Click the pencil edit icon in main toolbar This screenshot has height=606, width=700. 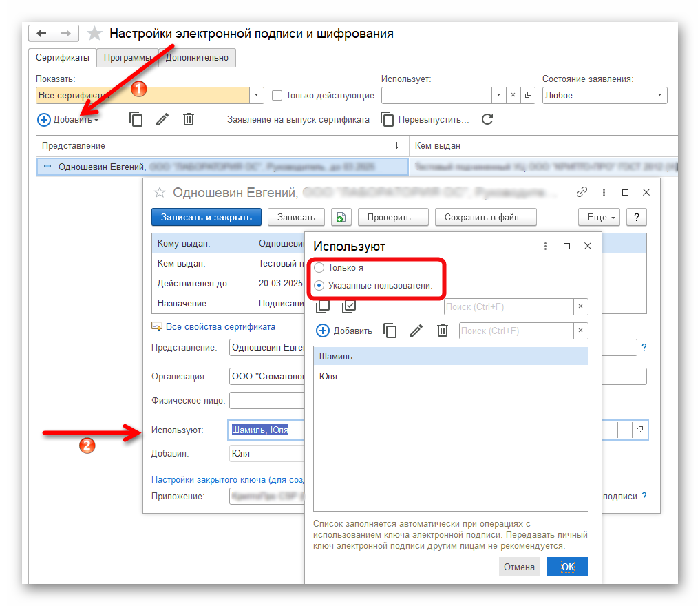162,119
